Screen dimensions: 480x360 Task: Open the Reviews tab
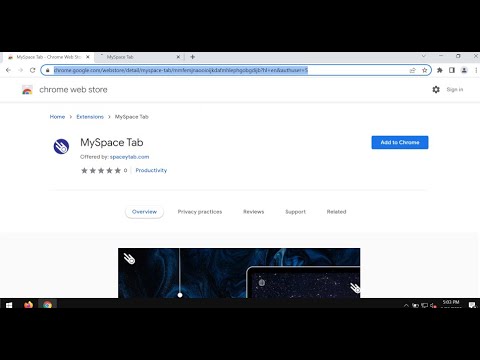click(253, 212)
